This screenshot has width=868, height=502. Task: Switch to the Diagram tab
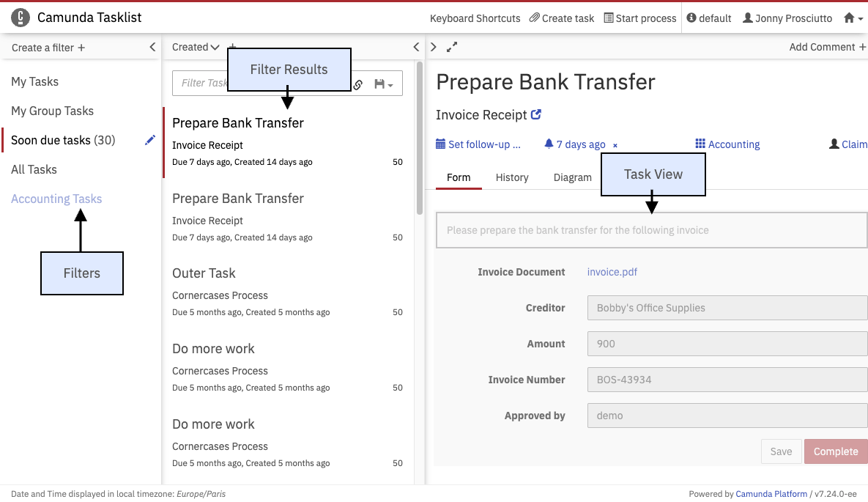(572, 177)
